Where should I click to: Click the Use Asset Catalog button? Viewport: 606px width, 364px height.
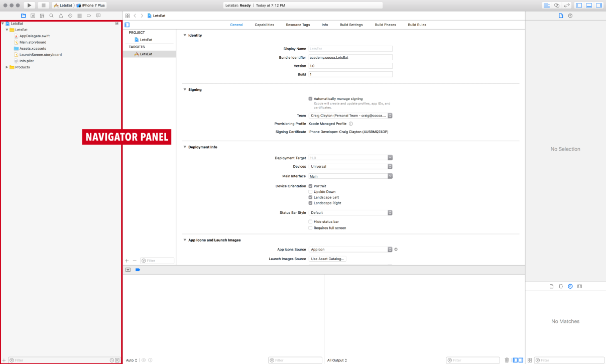coord(327,259)
